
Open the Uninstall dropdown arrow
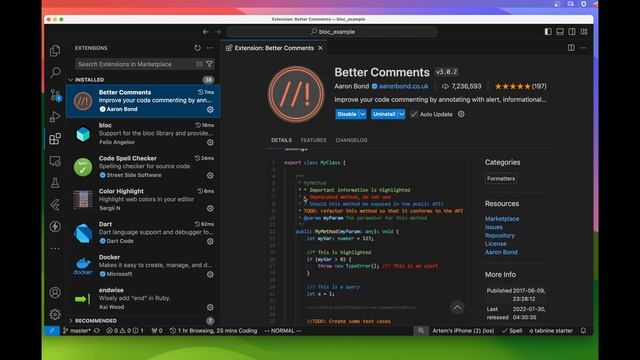click(x=402, y=114)
